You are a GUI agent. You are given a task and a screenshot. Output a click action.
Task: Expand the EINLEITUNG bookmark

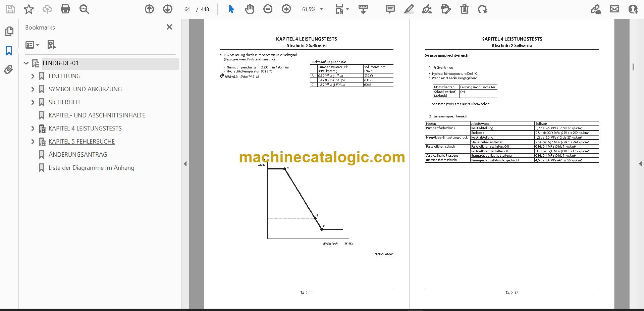tap(33, 76)
